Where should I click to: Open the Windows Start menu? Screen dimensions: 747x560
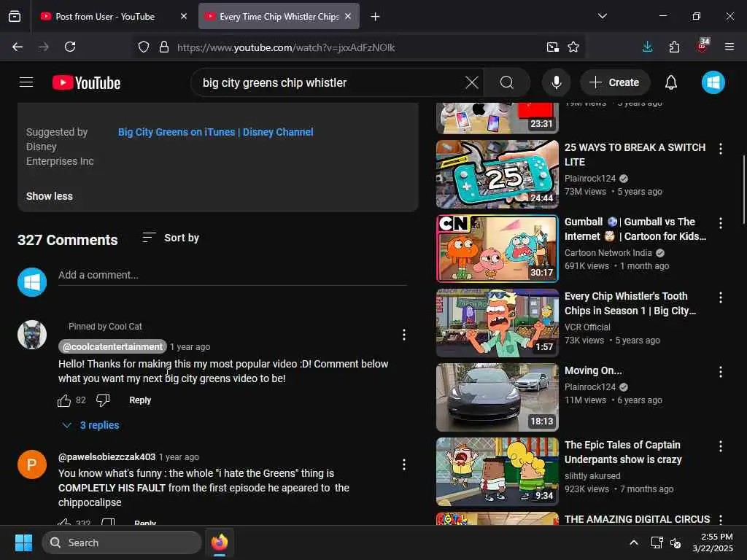(23, 542)
